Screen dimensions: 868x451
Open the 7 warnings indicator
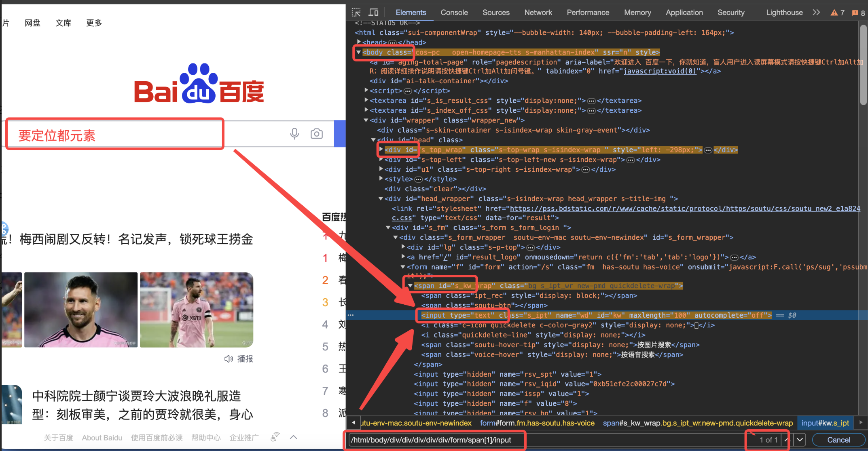tap(836, 12)
